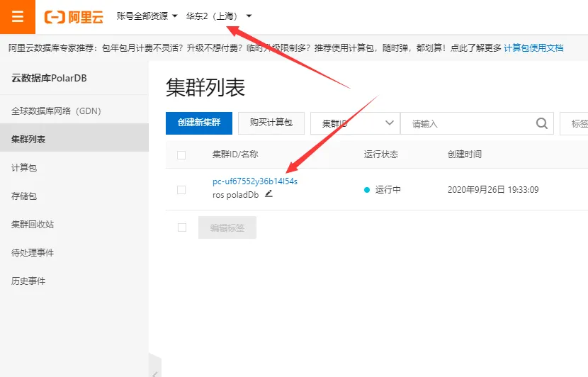Expand the 集群ID search type dropdown
This screenshot has height=377, width=588.
[355, 123]
